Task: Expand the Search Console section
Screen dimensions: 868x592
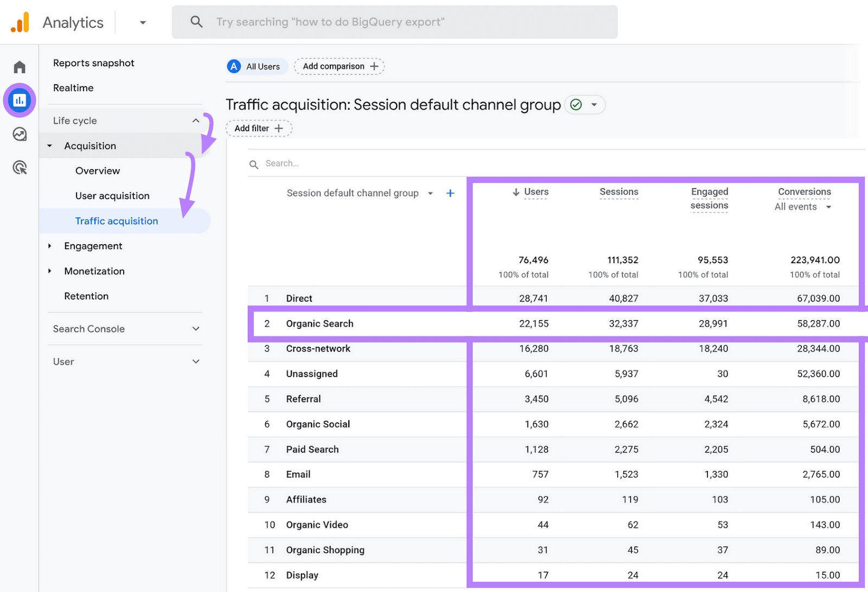Action: click(195, 329)
